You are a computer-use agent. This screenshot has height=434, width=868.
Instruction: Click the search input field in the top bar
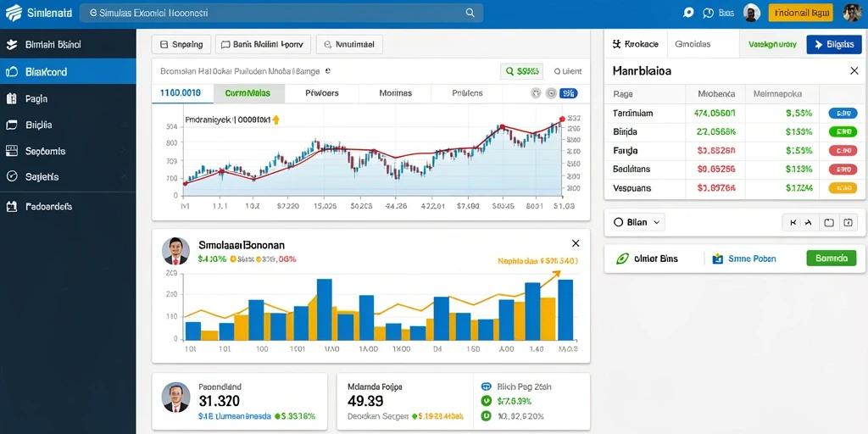pyautogui.click(x=281, y=13)
